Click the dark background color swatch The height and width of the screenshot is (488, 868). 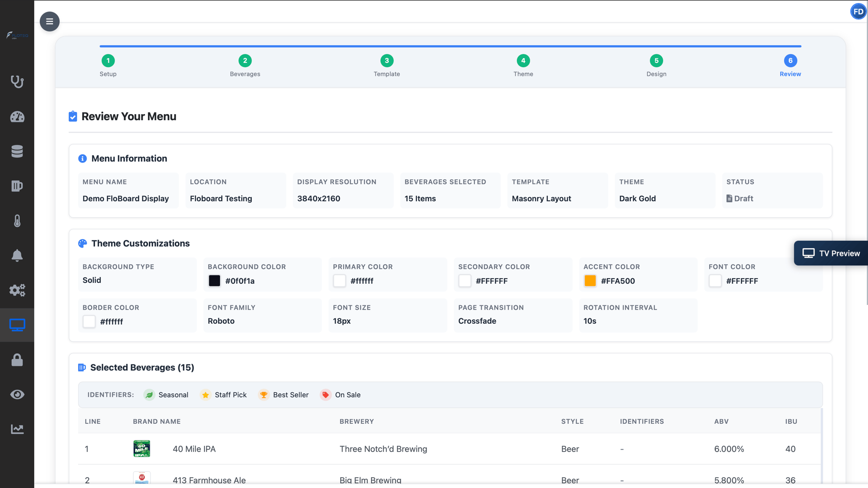pos(214,281)
